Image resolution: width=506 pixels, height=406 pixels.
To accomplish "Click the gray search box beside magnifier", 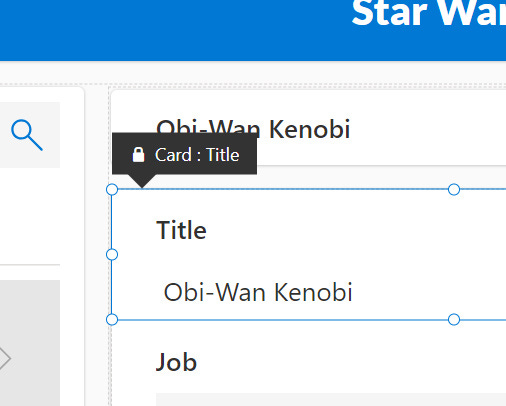I will tap(30, 135).
